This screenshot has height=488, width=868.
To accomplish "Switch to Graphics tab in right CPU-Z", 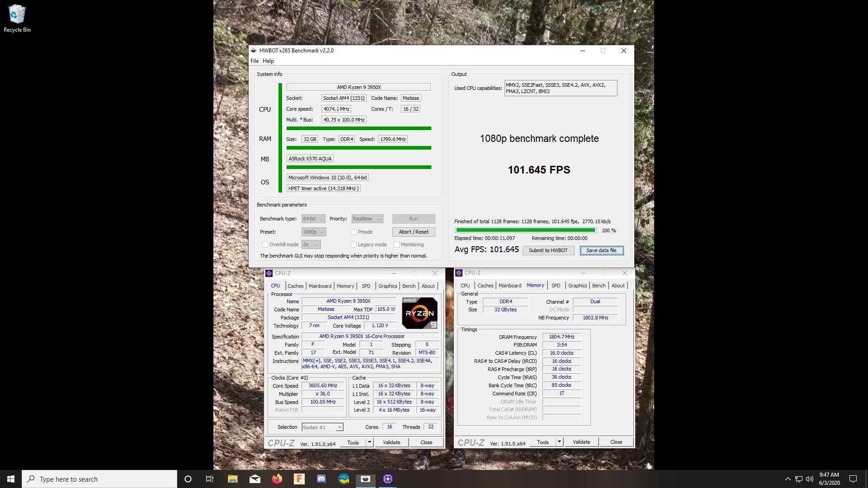I will [x=578, y=286].
